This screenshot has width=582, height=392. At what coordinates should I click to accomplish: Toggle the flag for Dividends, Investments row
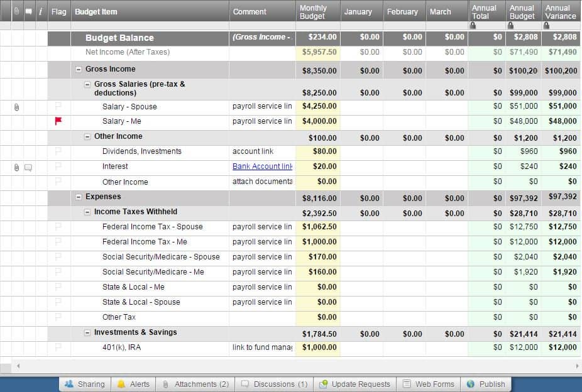pyautogui.click(x=58, y=151)
